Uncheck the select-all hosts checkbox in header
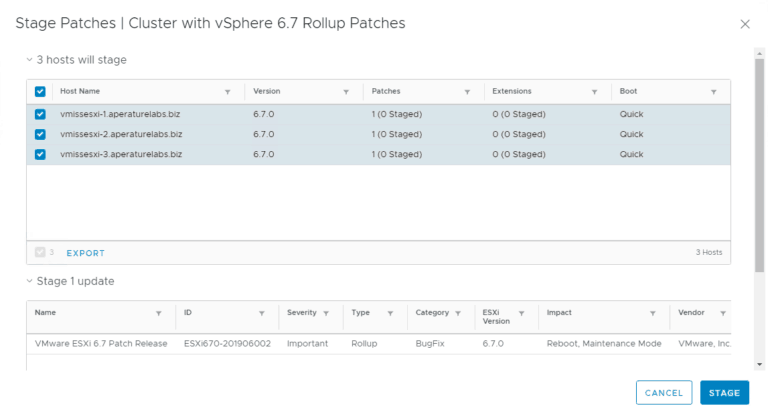The height and width of the screenshot is (420, 768). coord(40,92)
